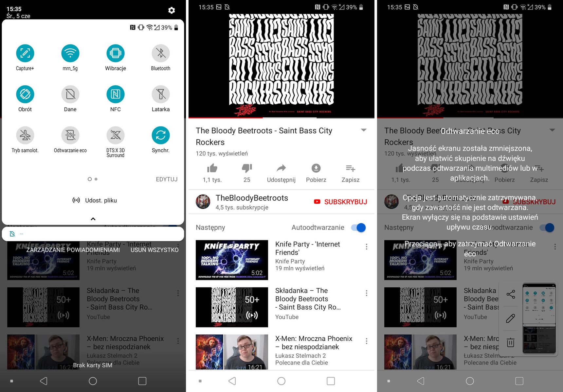This screenshot has width=563, height=392.
Task: Tap Knife Party channel name, middle screen
Action: point(290,261)
